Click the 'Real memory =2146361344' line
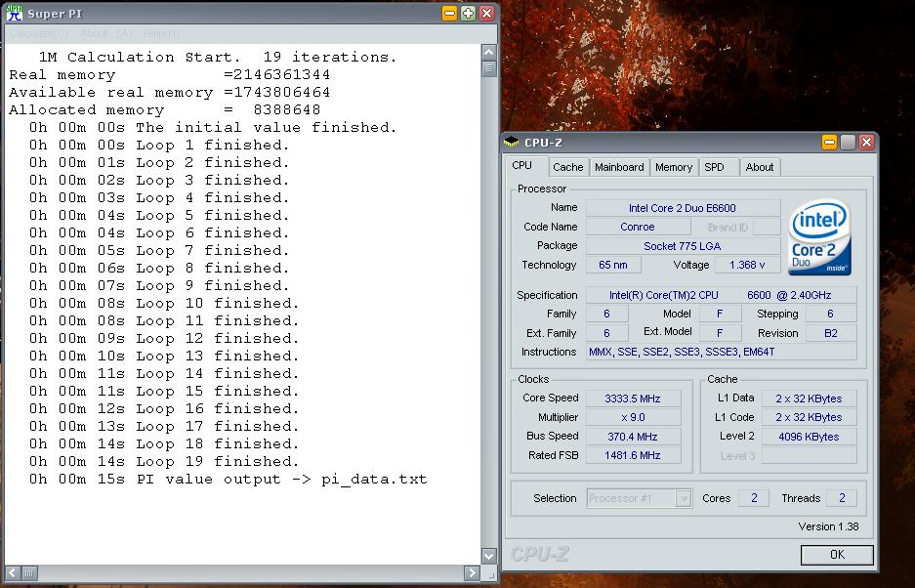Image resolution: width=915 pixels, height=588 pixels. coord(169,74)
